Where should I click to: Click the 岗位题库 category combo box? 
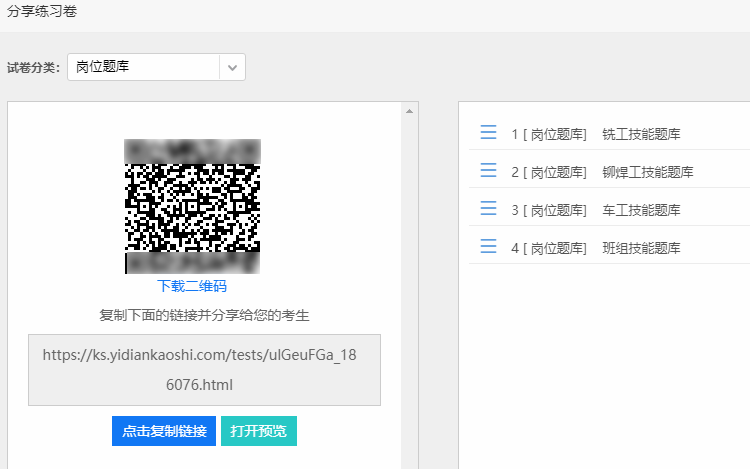click(x=156, y=67)
